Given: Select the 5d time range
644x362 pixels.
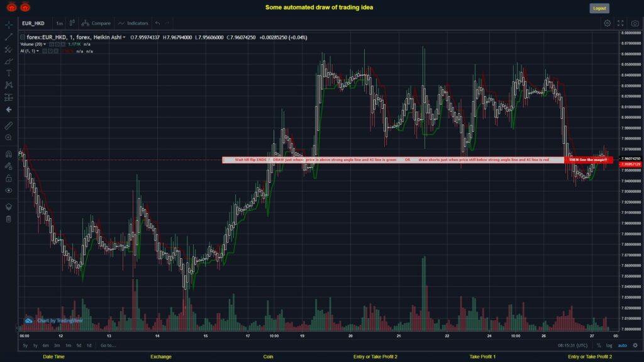Looking at the screenshot, I should click(x=79, y=345).
